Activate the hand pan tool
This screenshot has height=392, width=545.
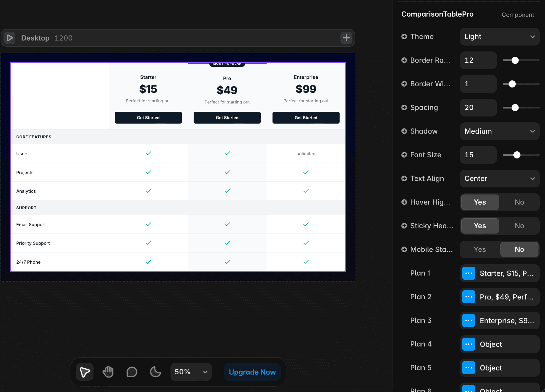pyautogui.click(x=108, y=372)
